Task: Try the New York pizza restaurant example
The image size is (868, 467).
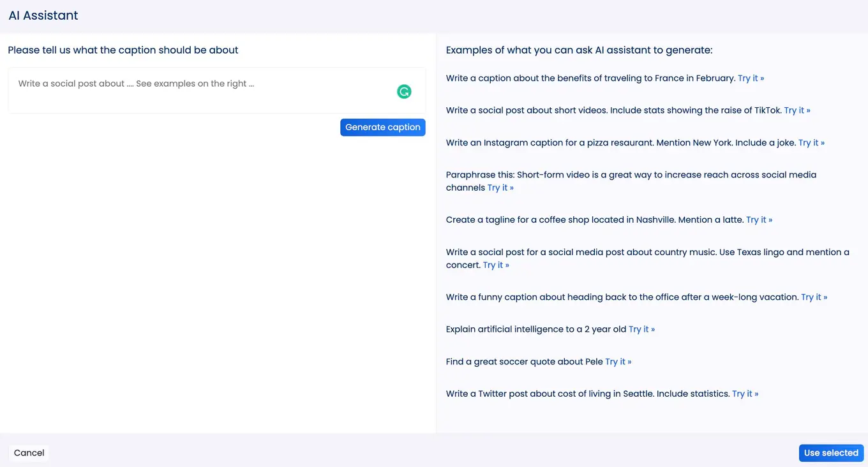Action: 811,142
